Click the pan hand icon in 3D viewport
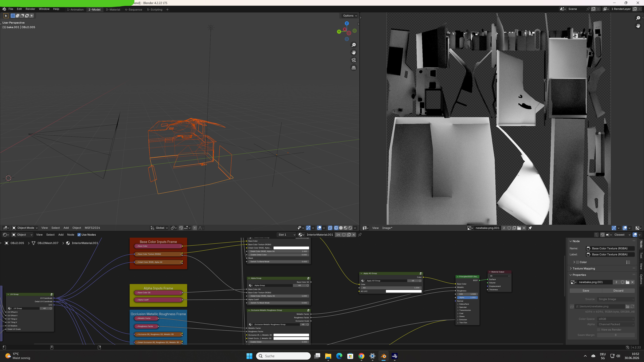644x362 pixels. coord(354,52)
